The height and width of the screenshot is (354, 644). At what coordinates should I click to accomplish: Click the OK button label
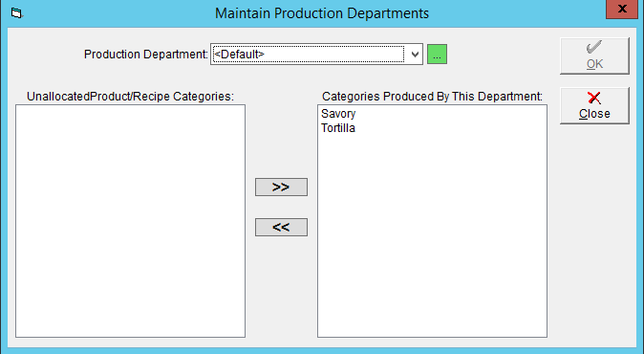(594, 64)
